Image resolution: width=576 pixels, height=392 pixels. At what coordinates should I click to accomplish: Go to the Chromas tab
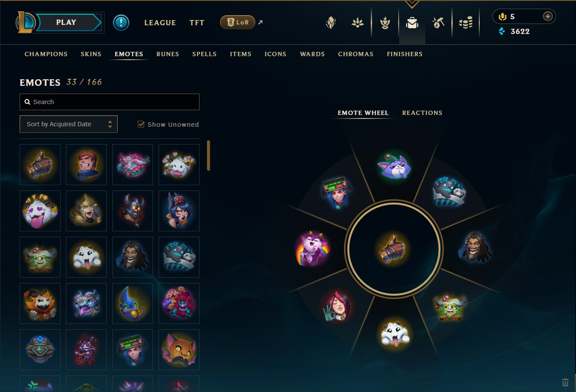tap(356, 54)
